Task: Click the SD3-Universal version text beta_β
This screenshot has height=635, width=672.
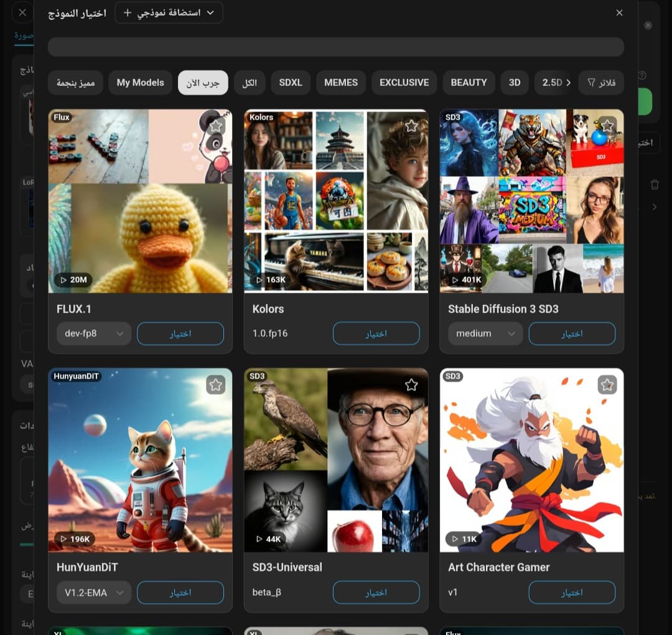Action: click(266, 593)
